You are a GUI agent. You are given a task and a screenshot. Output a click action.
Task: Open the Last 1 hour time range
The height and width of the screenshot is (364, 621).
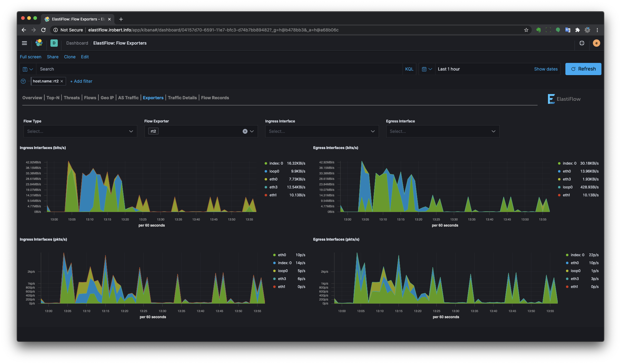pyautogui.click(x=449, y=69)
